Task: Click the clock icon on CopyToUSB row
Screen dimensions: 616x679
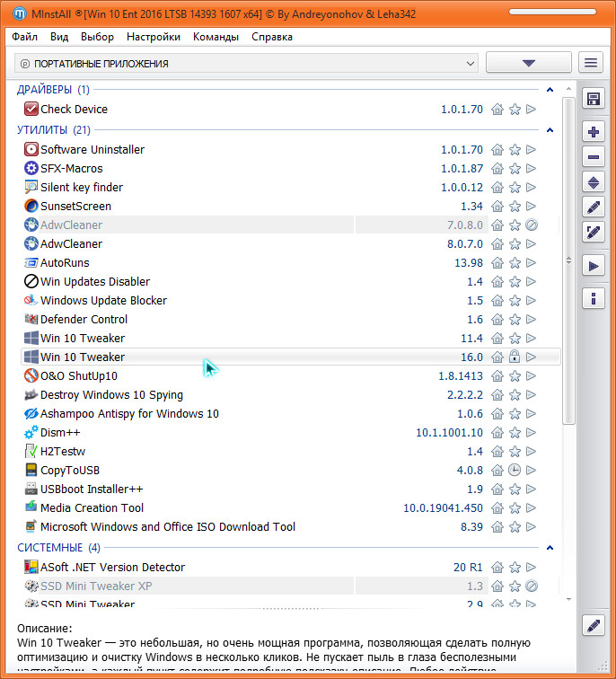Action: 515,471
